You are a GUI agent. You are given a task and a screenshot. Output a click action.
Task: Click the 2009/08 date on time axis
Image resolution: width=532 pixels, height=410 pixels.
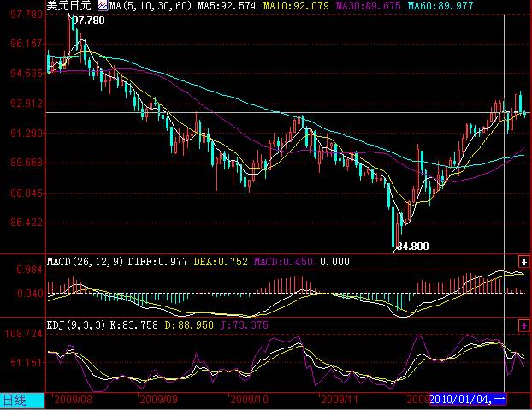72,400
